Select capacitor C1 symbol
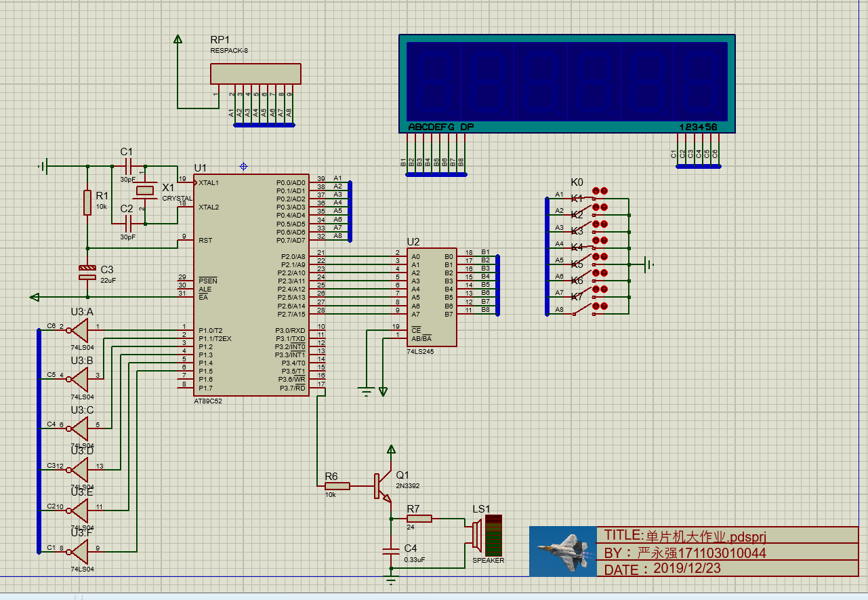868x600 pixels. tap(129, 165)
